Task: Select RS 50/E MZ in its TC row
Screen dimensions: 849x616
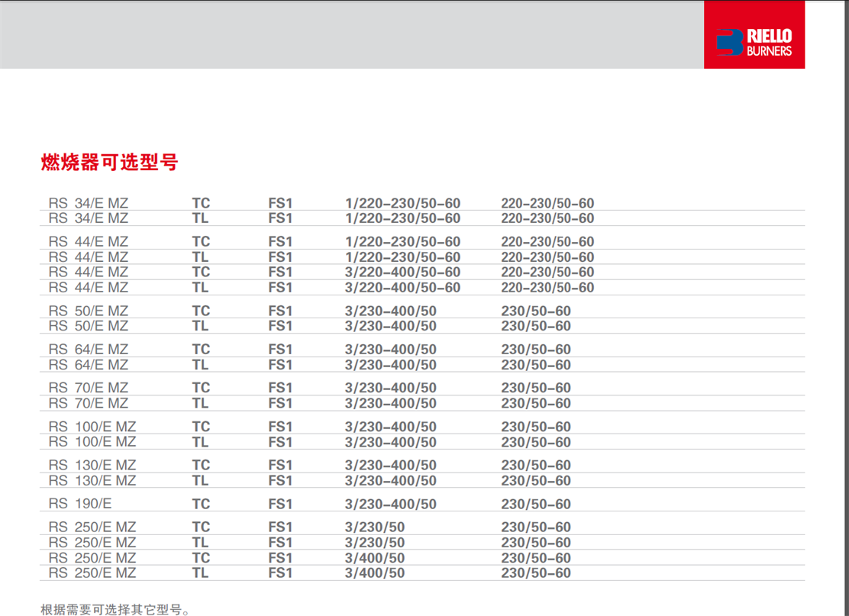Action: click(89, 311)
